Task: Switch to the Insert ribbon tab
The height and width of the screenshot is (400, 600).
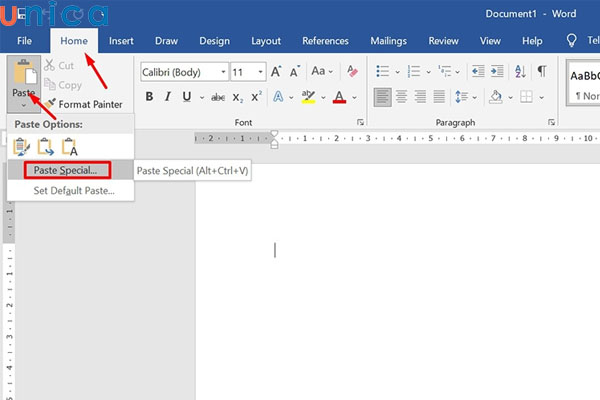Action: click(121, 41)
